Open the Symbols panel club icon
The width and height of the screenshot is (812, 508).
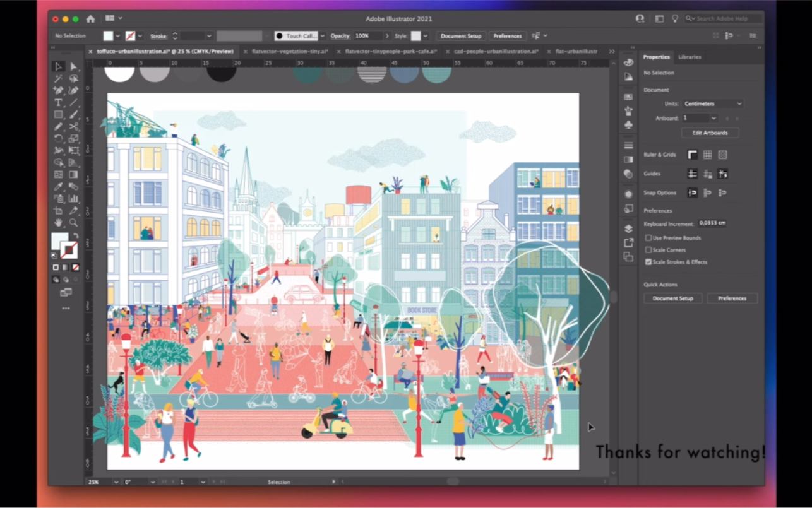pyautogui.click(x=628, y=125)
